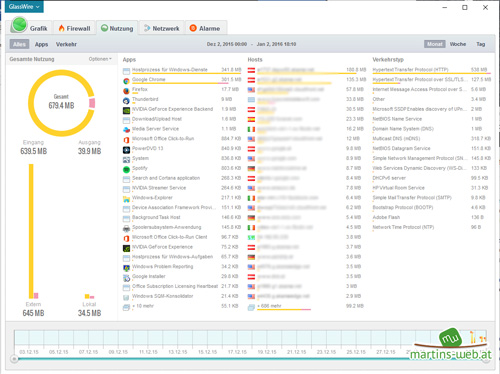500x374 pixels.
Task: Select Hypertext Transfer Protocol (HTTP) traffic type
Action: [x=431, y=70]
